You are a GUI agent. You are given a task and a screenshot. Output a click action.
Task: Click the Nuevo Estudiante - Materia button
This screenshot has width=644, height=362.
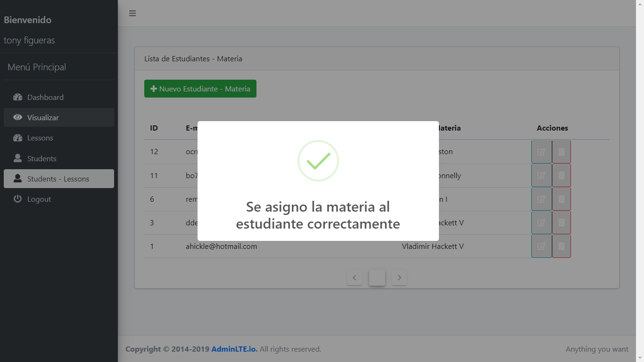pyautogui.click(x=200, y=89)
